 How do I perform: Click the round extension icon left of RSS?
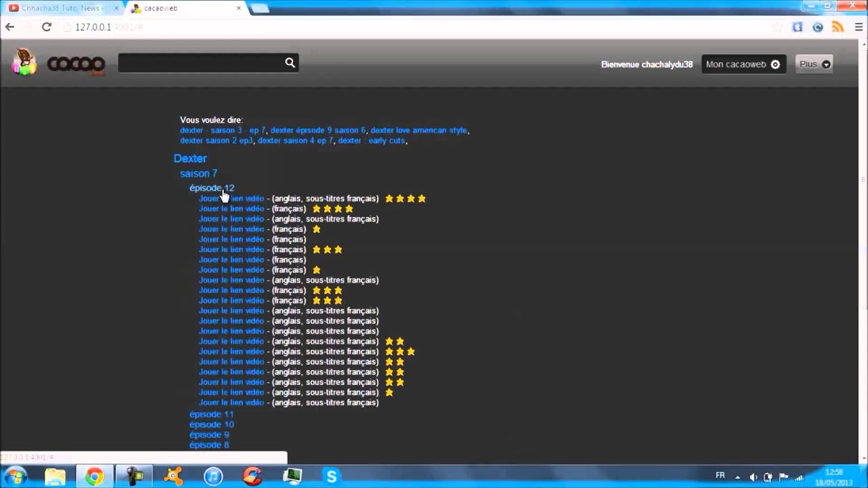[x=818, y=27]
